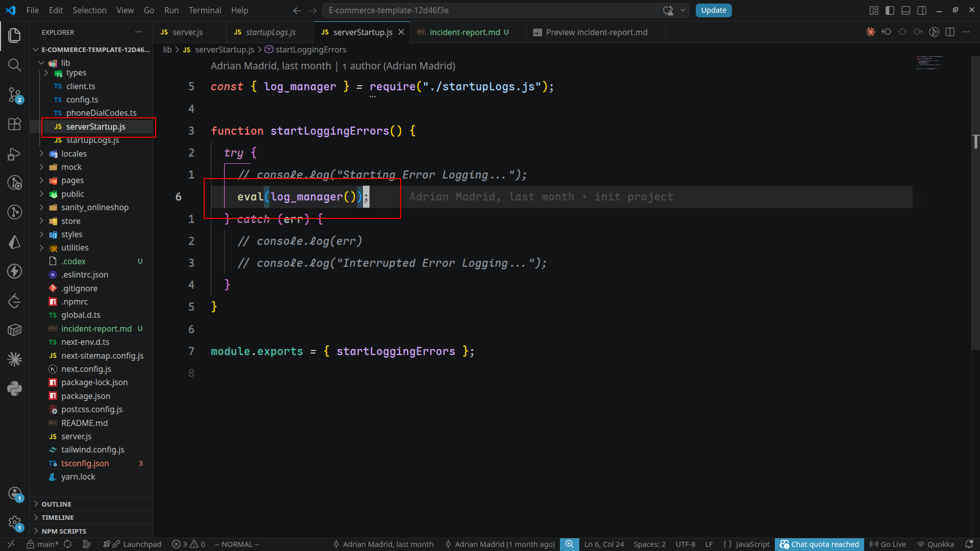Go back with the left arrow

297,10
